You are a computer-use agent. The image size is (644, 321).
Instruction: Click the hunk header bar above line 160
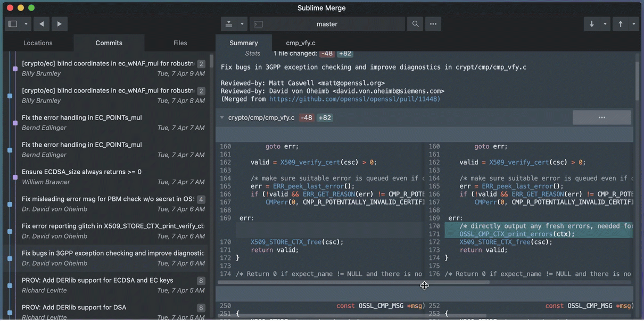pos(424,134)
